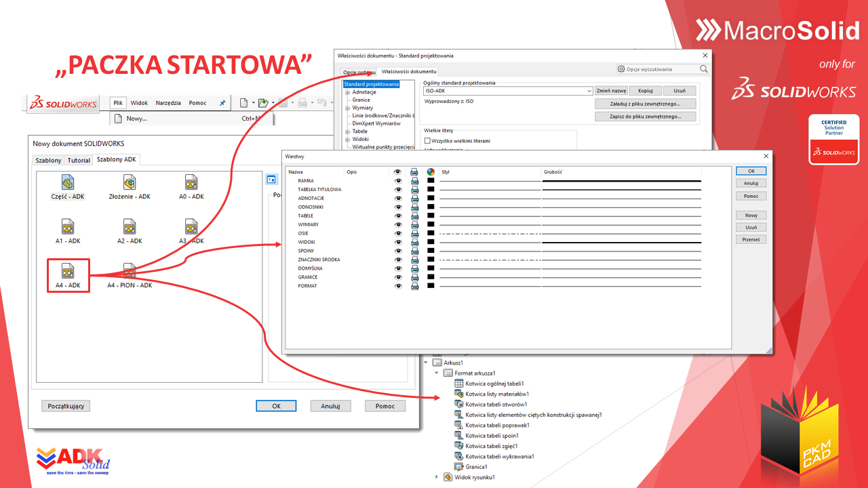
Task: Open the Widok menu
Action: tap(139, 103)
